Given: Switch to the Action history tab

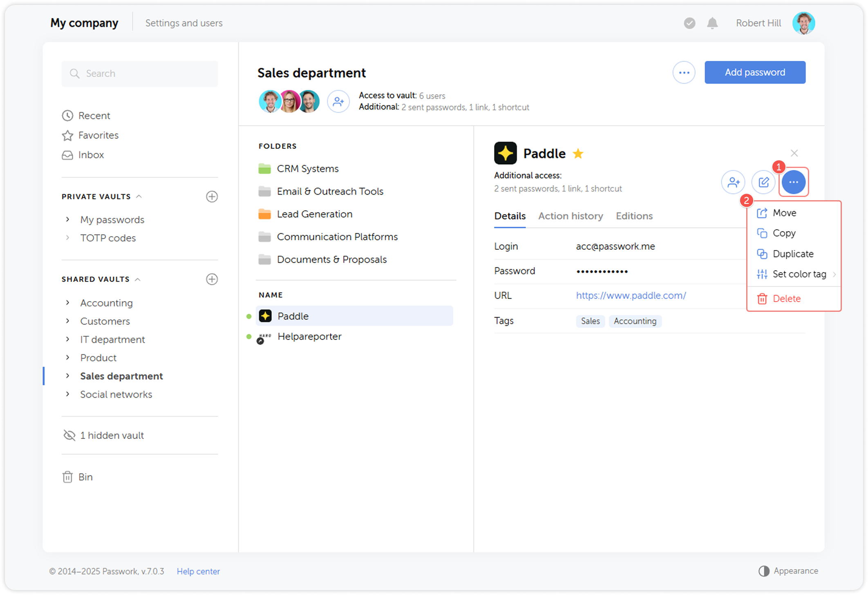Looking at the screenshot, I should [570, 216].
